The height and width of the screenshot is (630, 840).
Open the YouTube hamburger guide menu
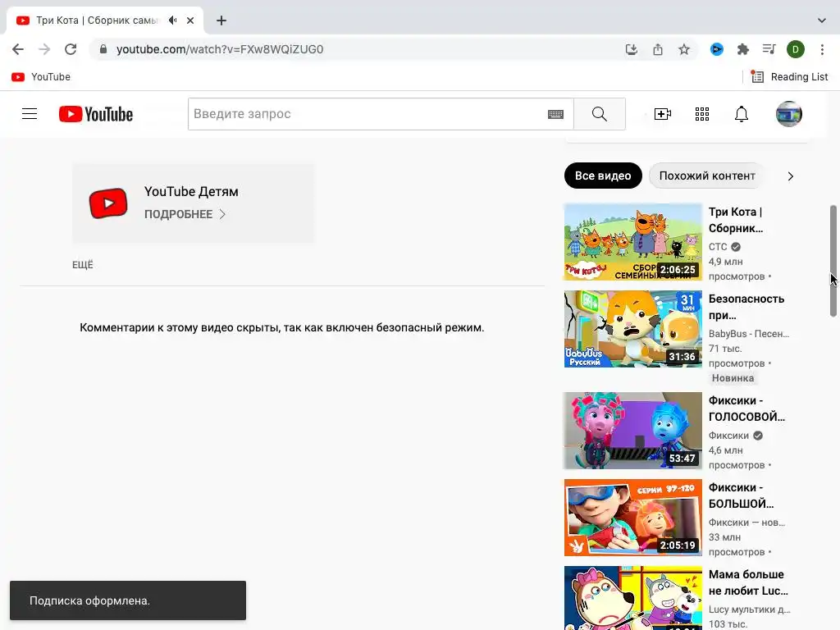point(30,114)
